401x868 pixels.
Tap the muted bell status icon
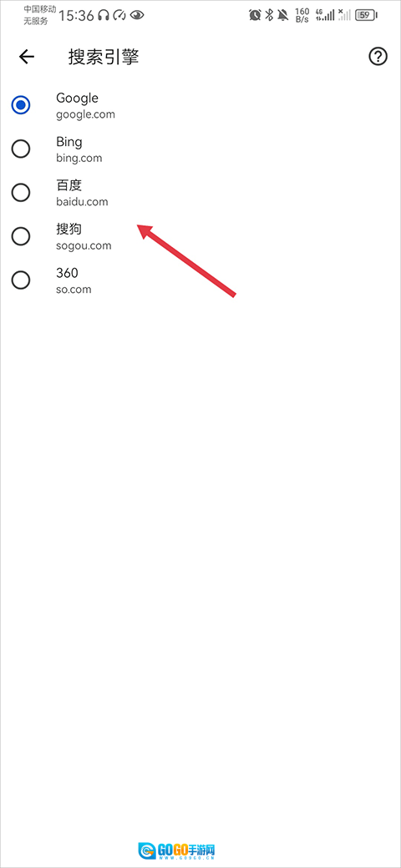click(x=283, y=16)
